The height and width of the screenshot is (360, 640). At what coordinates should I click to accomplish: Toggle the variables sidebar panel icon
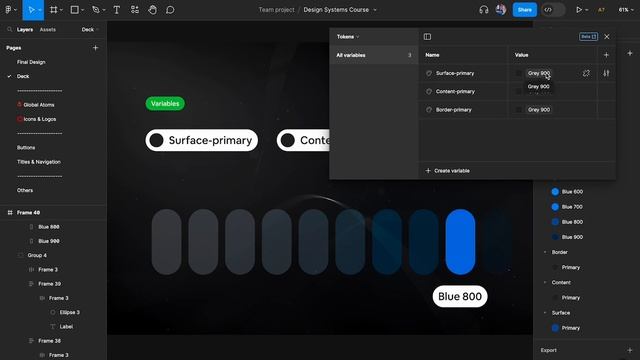(x=427, y=37)
